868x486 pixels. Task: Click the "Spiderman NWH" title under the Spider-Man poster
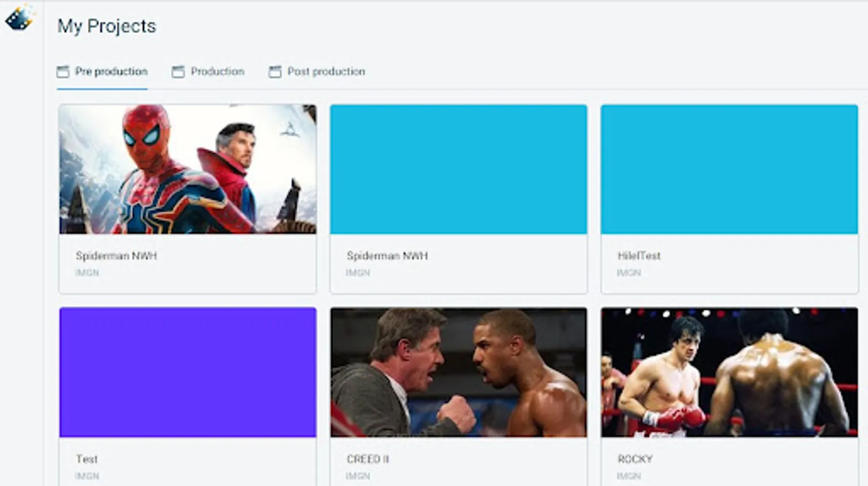[116, 255]
